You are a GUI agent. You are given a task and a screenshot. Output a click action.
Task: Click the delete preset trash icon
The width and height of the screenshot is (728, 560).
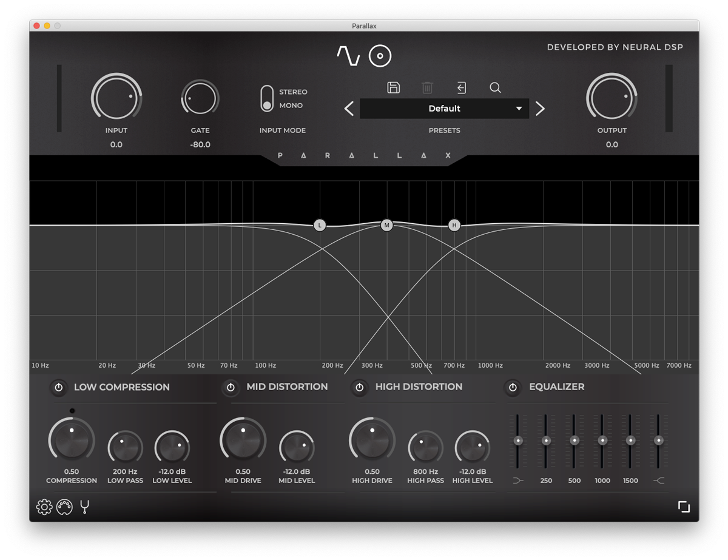(x=427, y=87)
